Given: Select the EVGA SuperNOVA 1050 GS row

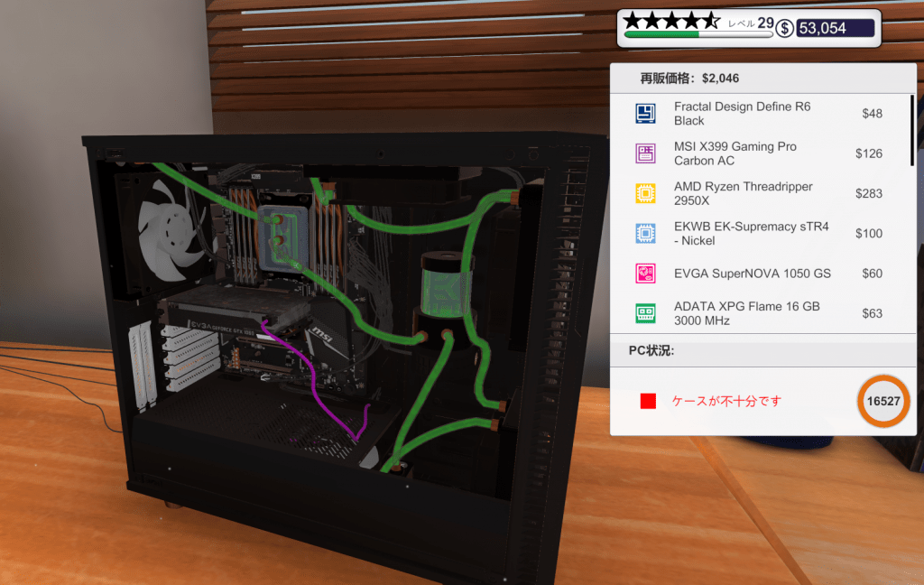Looking at the screenshot, I should (760, 274).
